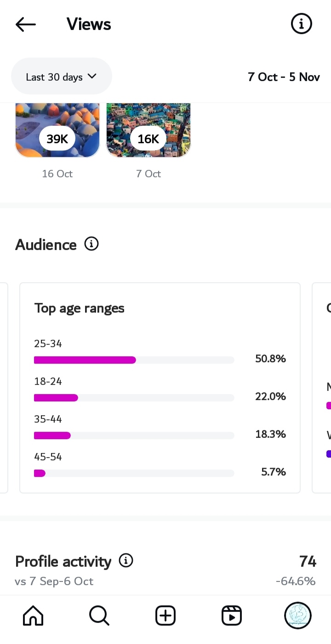Tap the back arrow icon
Screen dimensions: 331x644
[x=25, y=24]
